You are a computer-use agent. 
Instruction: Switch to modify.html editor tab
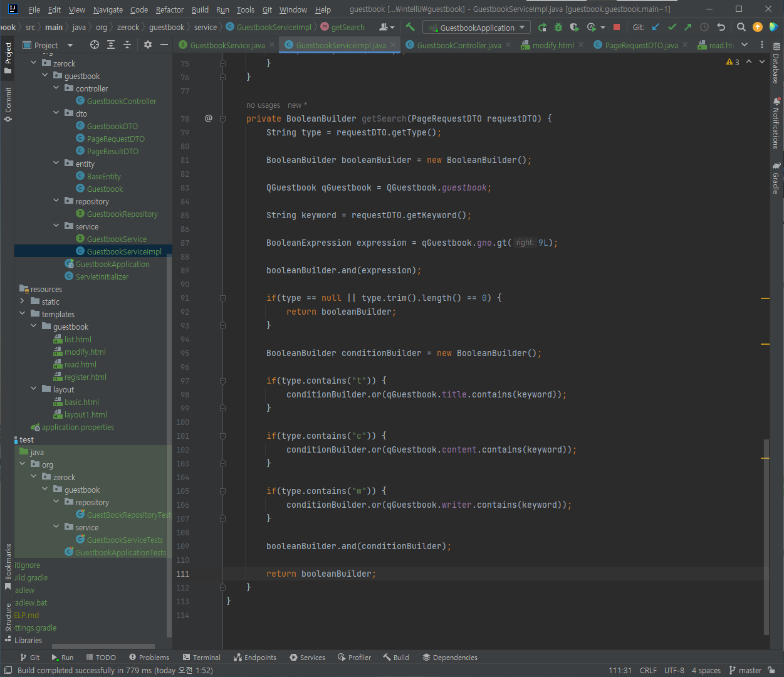[553, 45]
